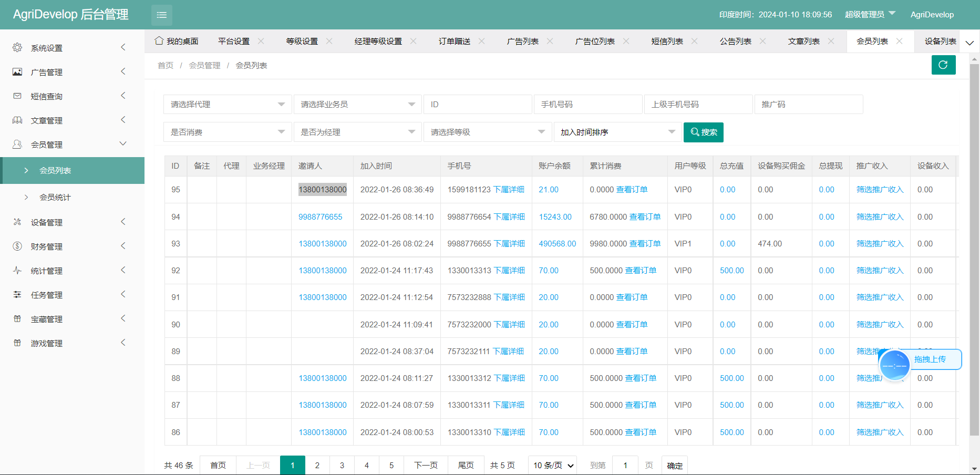Click the 尾页 pagination button
Image resolution: width=980 pixels, height=475 pixels.
(x=466, y=465)
